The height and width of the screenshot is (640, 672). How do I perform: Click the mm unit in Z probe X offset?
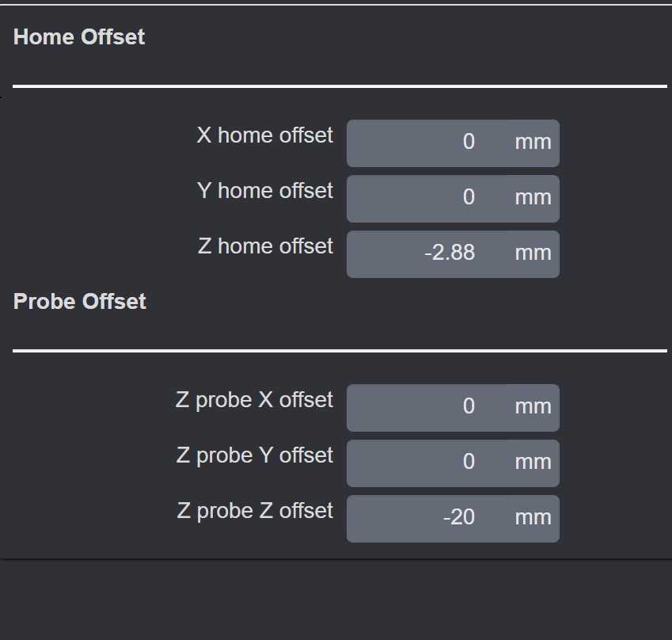click(x=533, y=407)
